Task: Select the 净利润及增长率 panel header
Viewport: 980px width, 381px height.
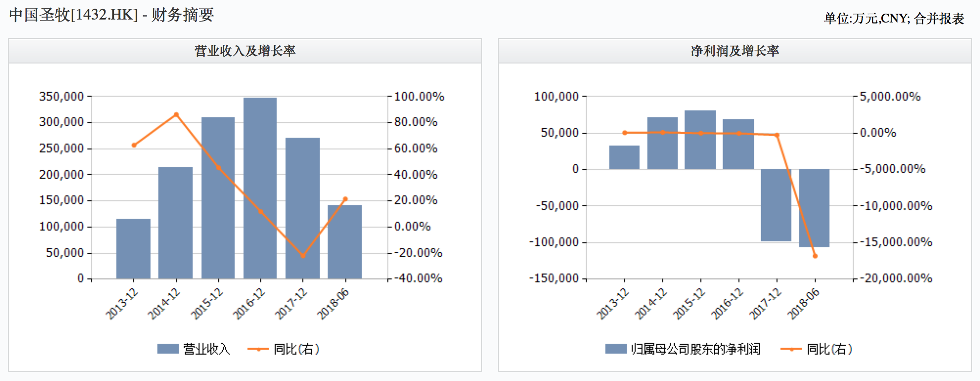Action: tap(734, 51)
